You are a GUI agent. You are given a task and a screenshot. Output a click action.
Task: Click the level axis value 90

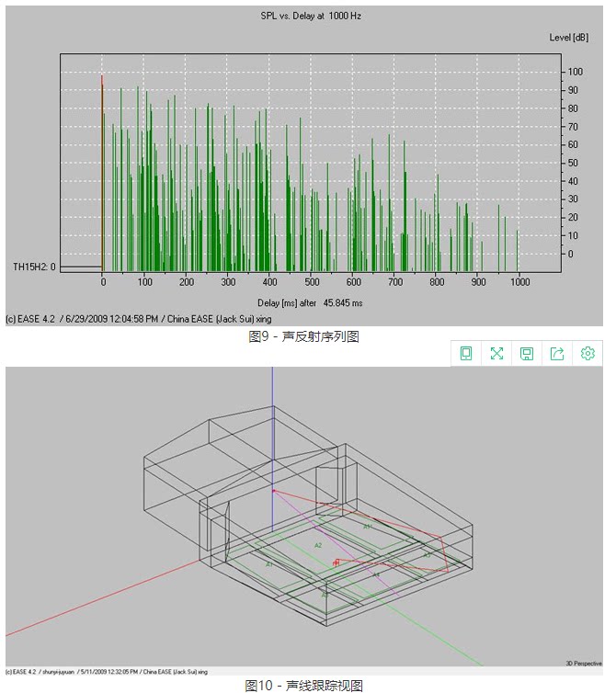573,90
